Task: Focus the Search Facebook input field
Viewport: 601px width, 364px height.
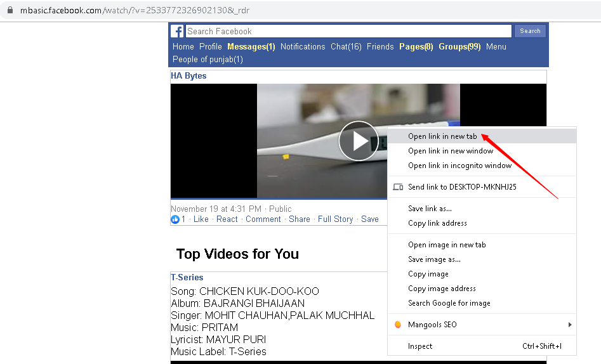Action: [348, 31]
